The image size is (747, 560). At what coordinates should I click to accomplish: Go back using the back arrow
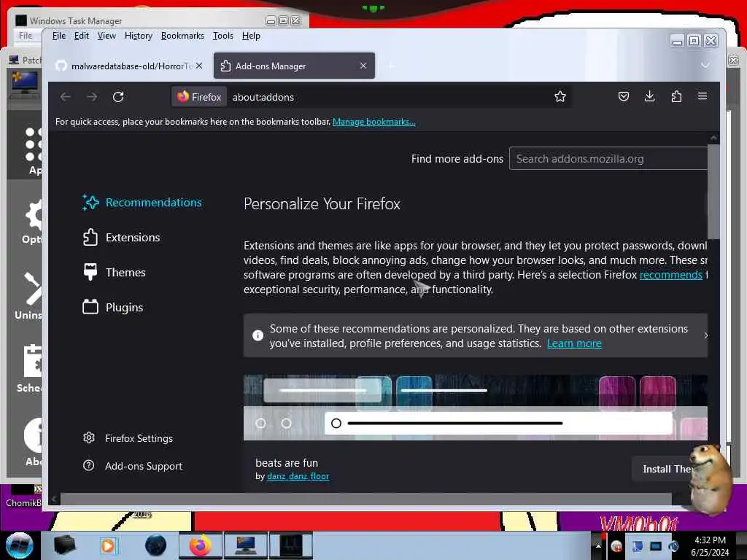coord(66,97)
